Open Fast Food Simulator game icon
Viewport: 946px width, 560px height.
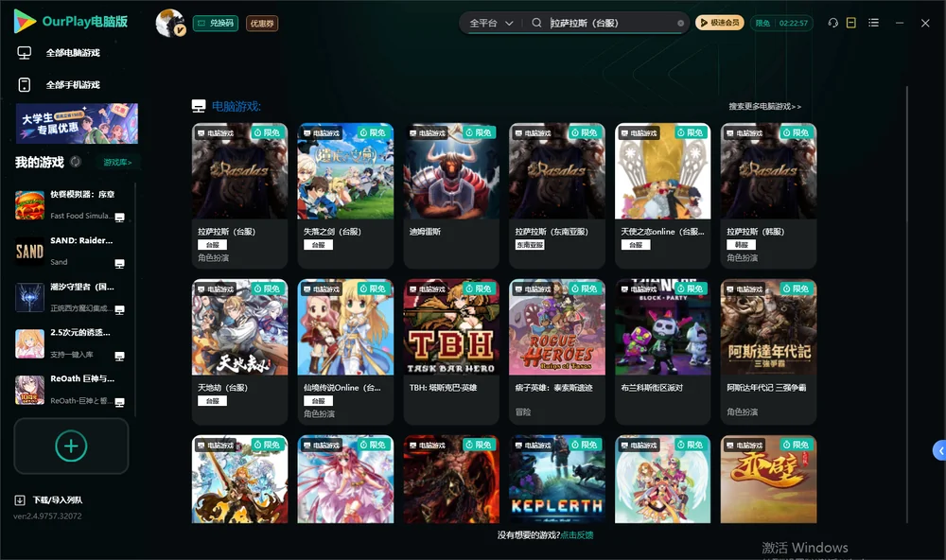tap(29, 205)
